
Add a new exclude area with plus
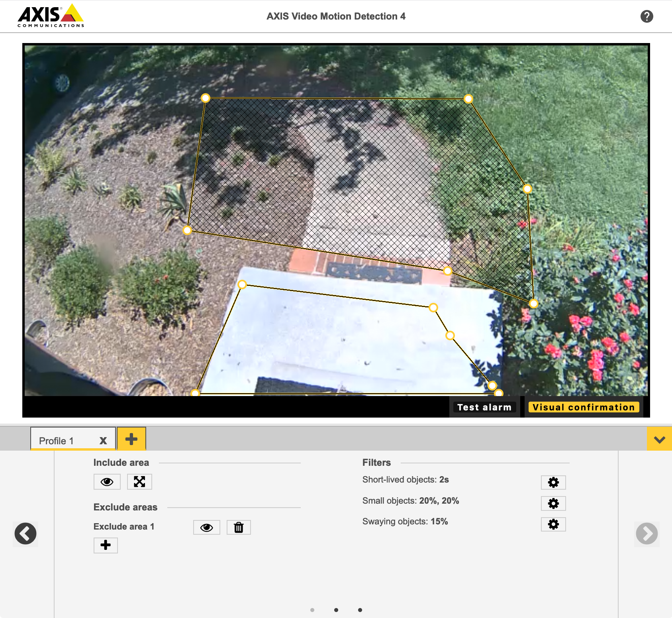coord(106,545)
